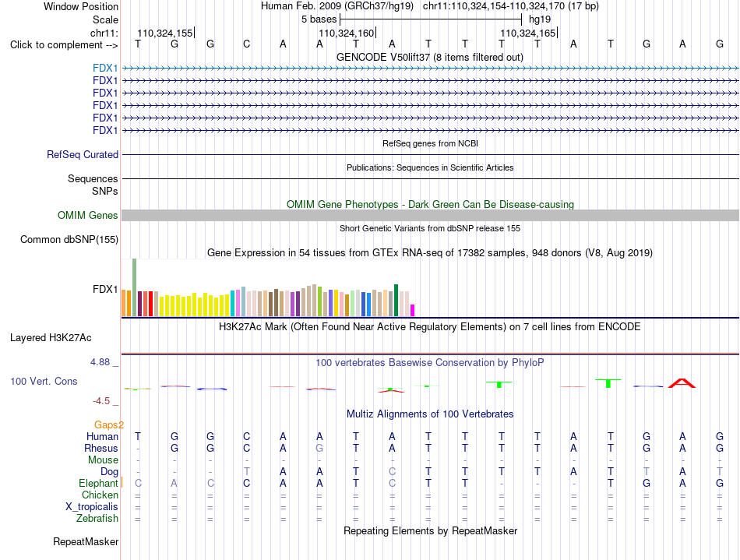Screen dimensions: 740x560
Task: Select the Elephant alignment row label
Action: (x=98, y=483)
